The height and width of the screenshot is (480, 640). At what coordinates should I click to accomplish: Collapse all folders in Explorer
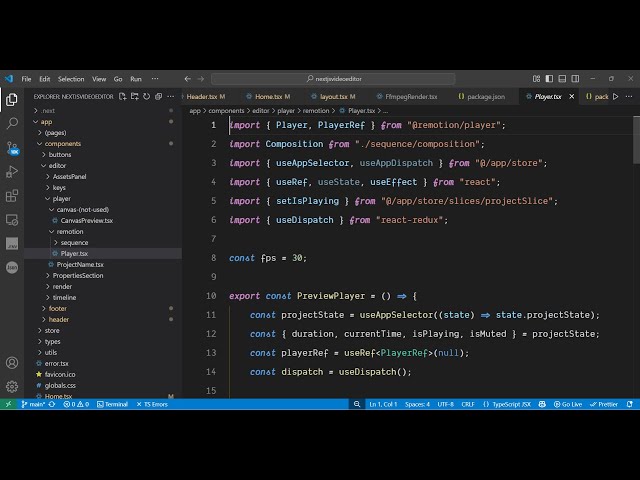tap(158, 96)
